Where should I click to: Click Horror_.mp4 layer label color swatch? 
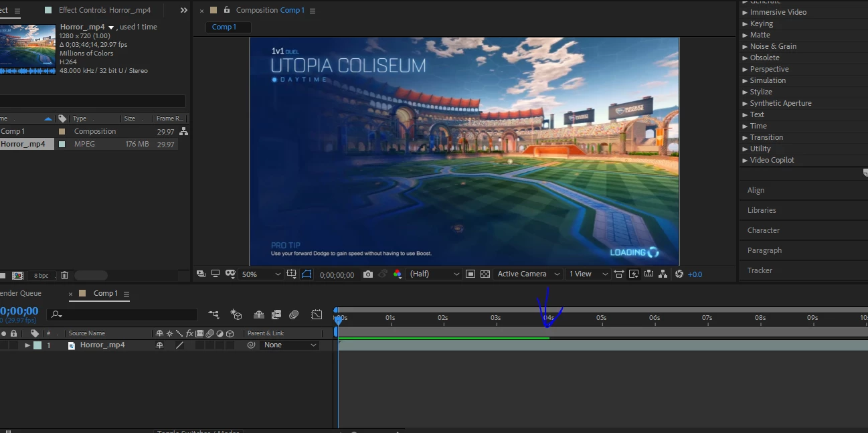[x=37, y=345]
